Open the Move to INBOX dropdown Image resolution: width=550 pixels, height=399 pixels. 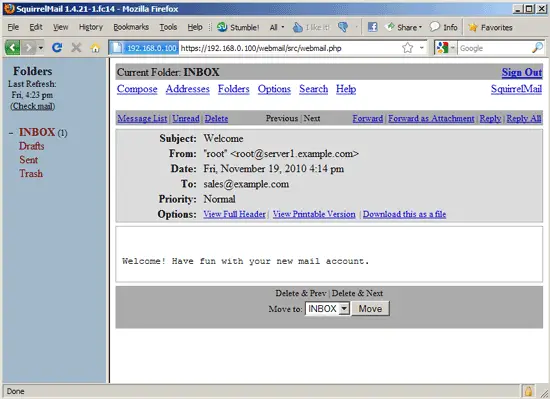click(327, 309)
